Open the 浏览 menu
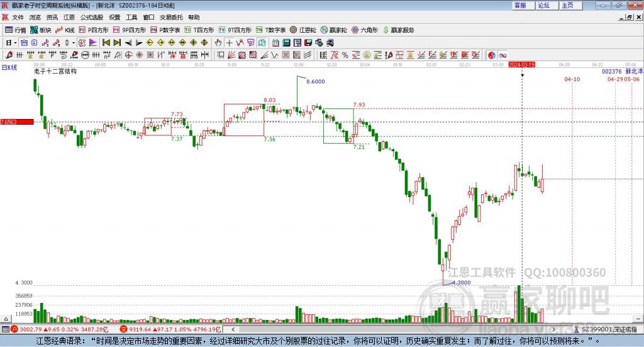 coord(35,17)
